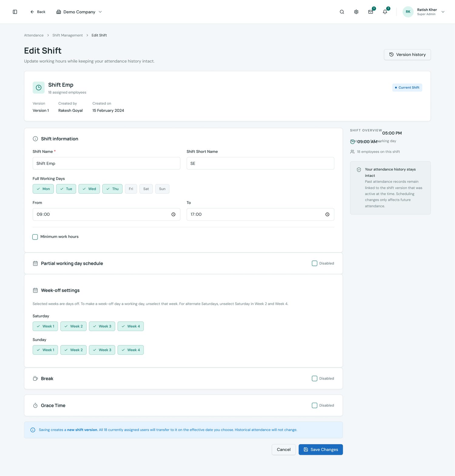The image size is (455, 476).
Task: Go to Shift Management breadcrumb
Action: 68,35
